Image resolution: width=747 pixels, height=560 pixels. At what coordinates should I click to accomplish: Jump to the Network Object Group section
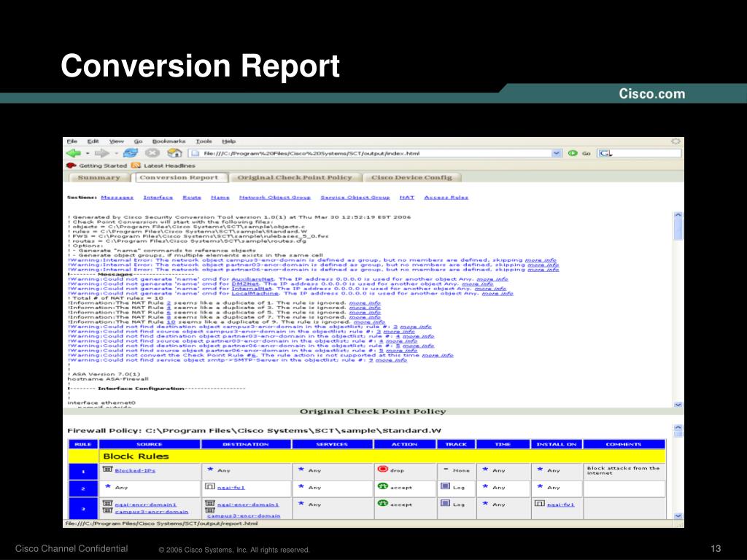[275, 197]
